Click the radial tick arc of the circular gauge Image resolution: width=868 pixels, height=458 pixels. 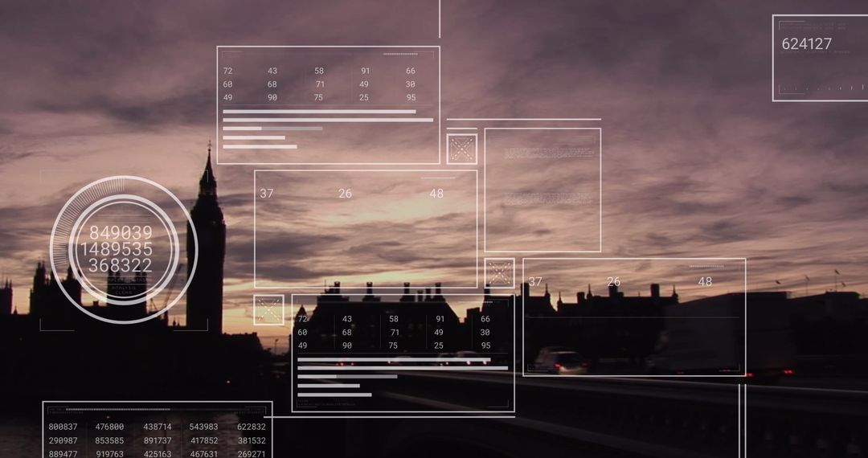[x=74, y=207]
